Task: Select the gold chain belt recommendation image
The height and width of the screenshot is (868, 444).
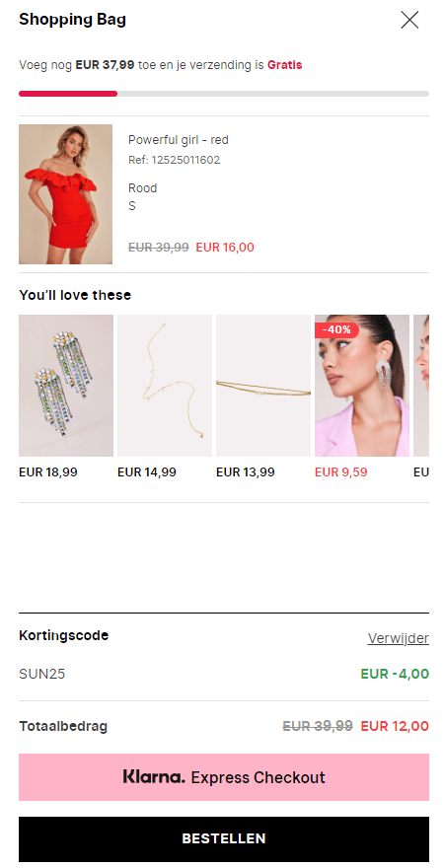Action: [263, 386]
